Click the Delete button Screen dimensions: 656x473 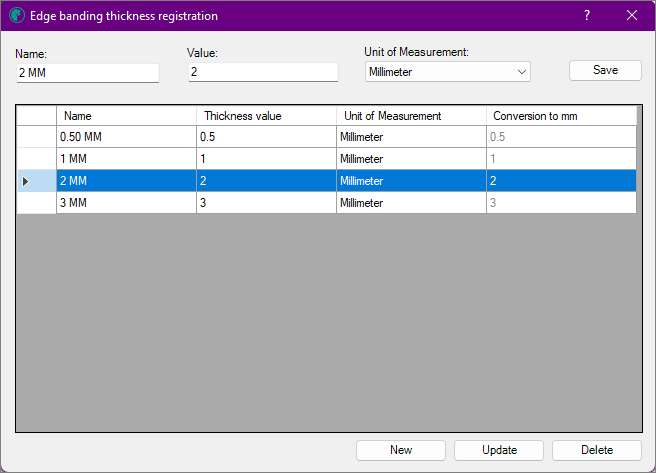pos(597,450)
